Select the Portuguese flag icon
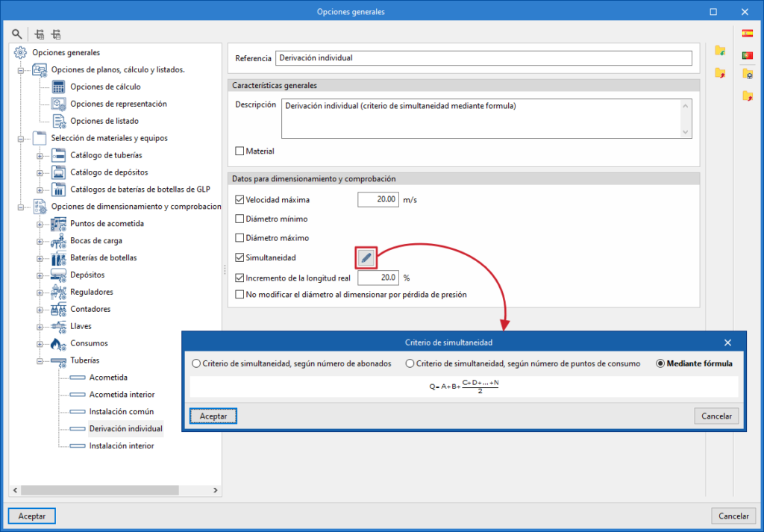This screenshot has width=764, height=532. pos(747,55)
